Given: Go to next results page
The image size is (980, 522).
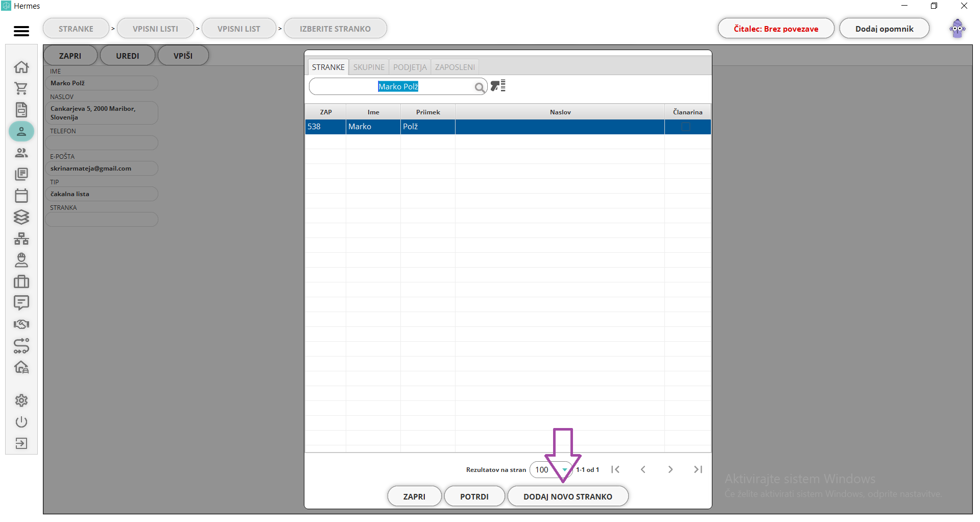Looking at the screenshot, I should pos(671,469).
